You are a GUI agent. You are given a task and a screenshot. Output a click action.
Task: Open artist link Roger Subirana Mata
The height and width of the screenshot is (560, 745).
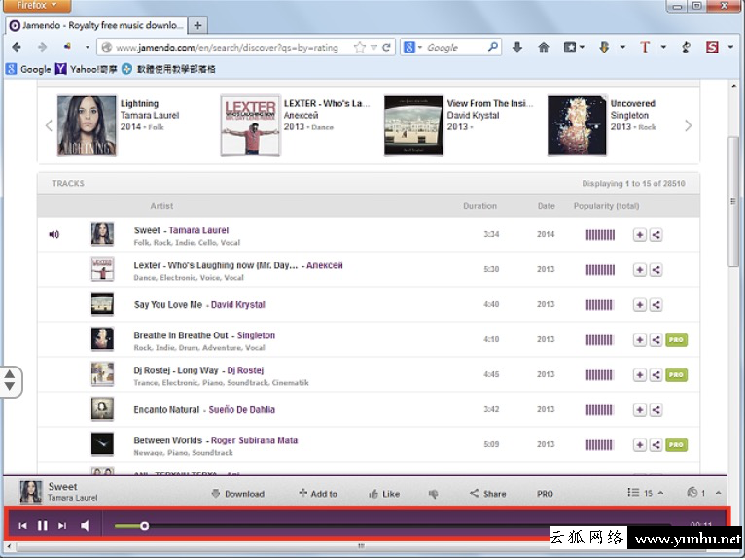254,440
